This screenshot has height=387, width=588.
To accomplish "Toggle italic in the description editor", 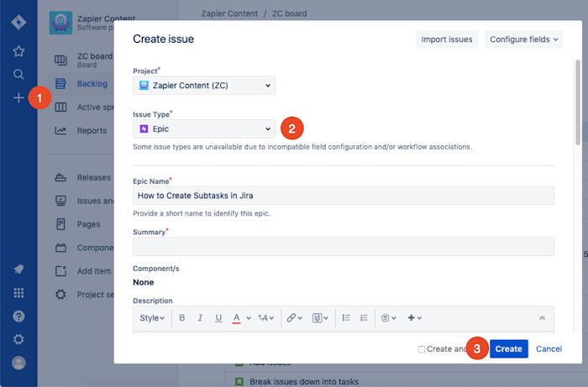I will pos(200,317).
